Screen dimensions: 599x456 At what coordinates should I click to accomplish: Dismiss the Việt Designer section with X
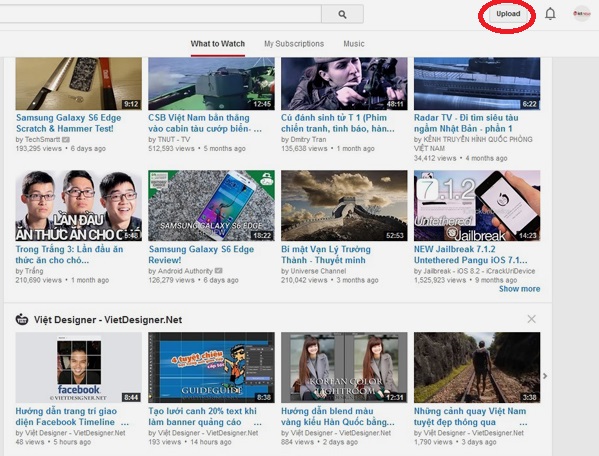tap(531, 319)
